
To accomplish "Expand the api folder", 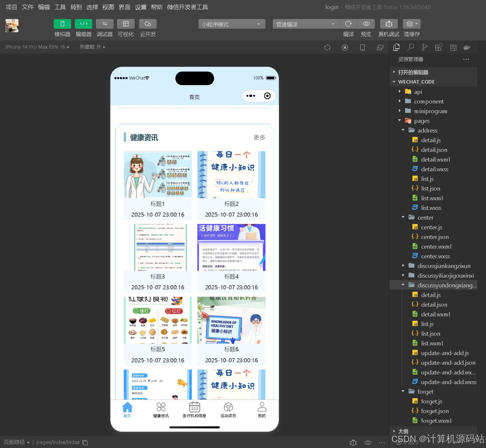I will tap(433, 91).
